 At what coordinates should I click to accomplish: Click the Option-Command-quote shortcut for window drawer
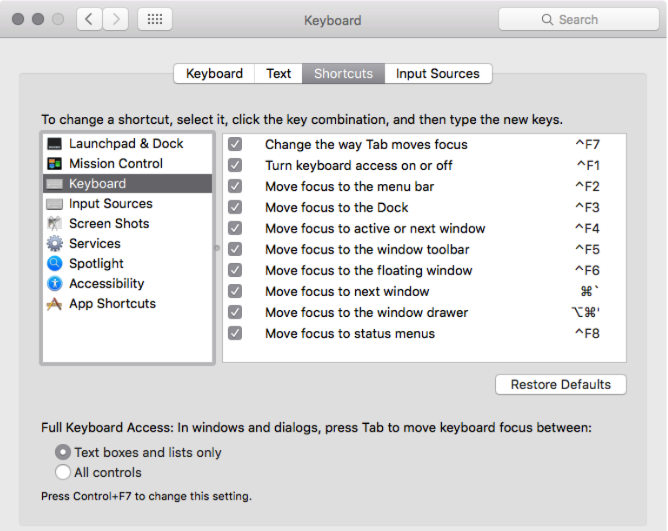coord(585,312)
